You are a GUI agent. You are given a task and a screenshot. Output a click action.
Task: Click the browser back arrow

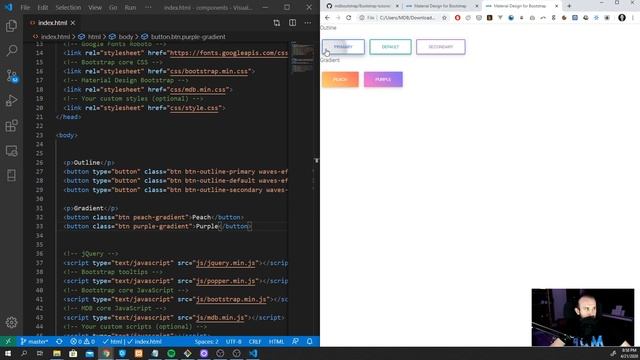pyautogui.click(x=327, y=18)
